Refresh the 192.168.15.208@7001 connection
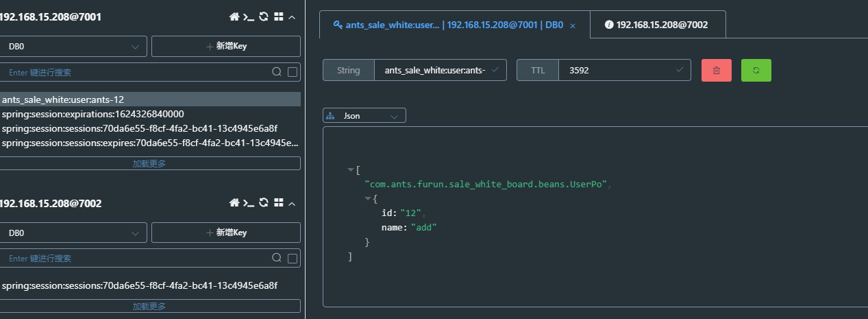Screen dimensions: 868x319 (x=264, y=17)
